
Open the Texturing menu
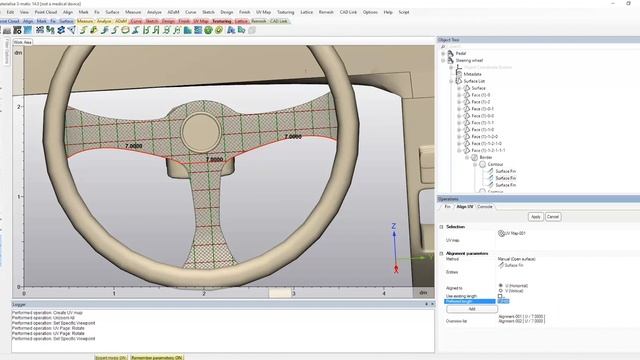(x=285, y=12)
